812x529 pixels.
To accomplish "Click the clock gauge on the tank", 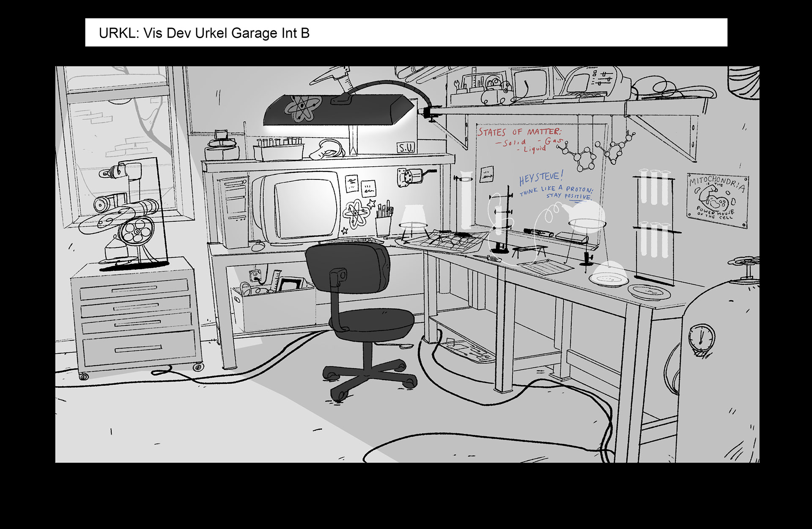I will [701, 338].
